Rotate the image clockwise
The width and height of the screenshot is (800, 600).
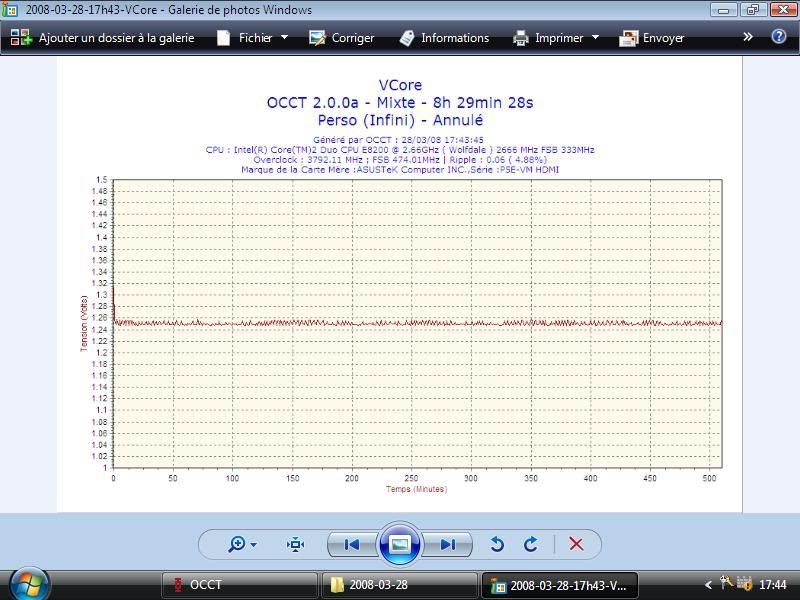point(531,544)
